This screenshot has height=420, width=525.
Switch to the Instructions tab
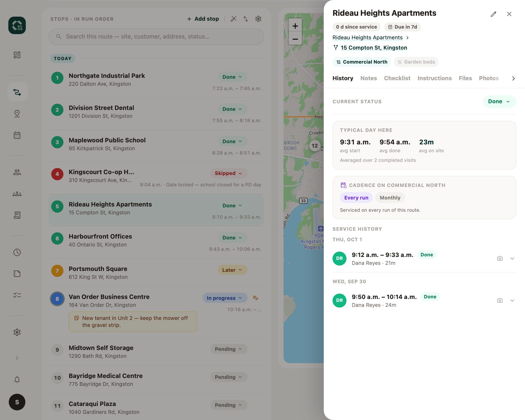[434, 78]
